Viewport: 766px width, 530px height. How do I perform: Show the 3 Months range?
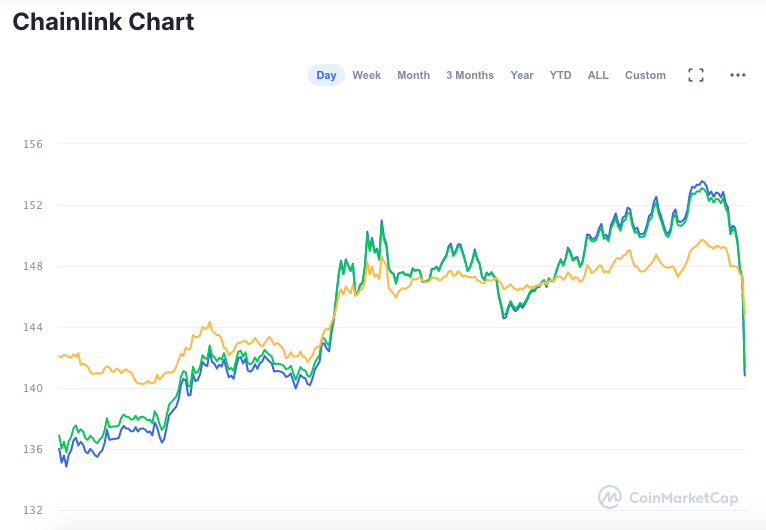click(470, 75)
